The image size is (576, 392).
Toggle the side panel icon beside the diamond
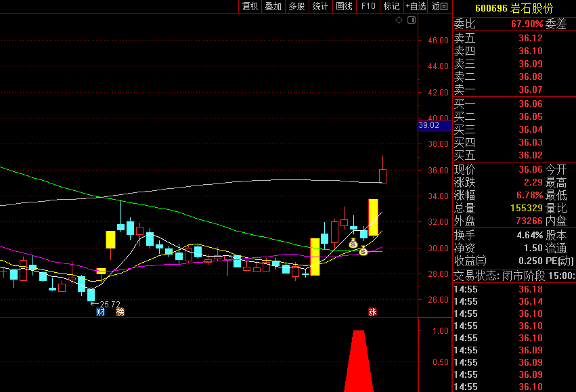(x=409, y=20)
